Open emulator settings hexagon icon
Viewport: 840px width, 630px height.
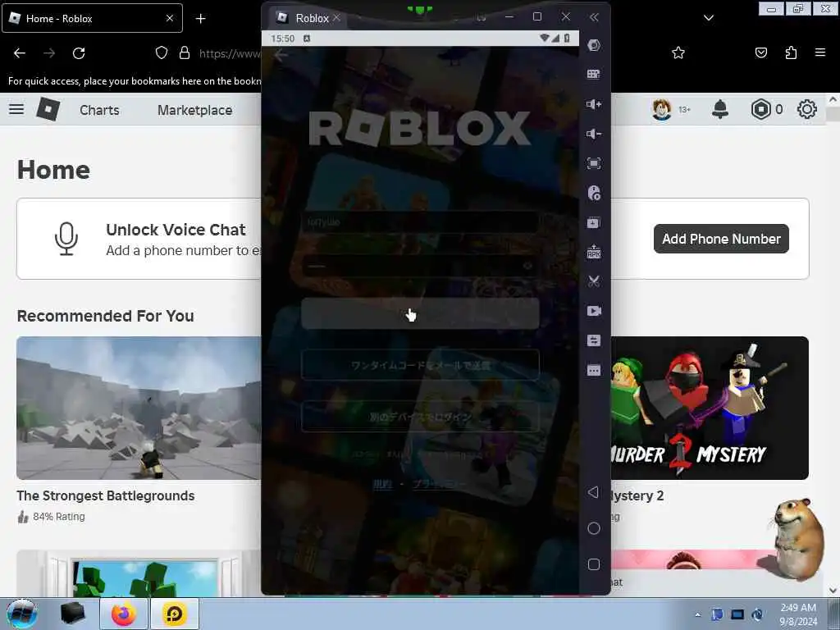tap(594, 45)
